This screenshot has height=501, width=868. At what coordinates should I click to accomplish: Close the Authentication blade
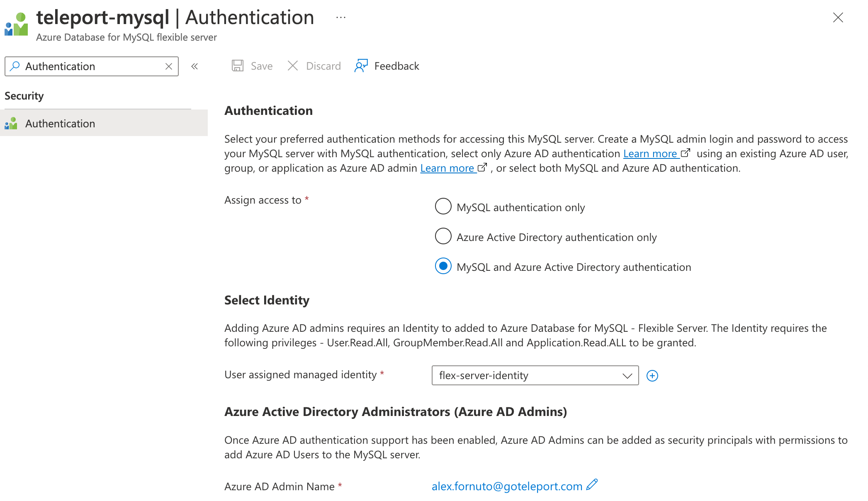(838, 17)
